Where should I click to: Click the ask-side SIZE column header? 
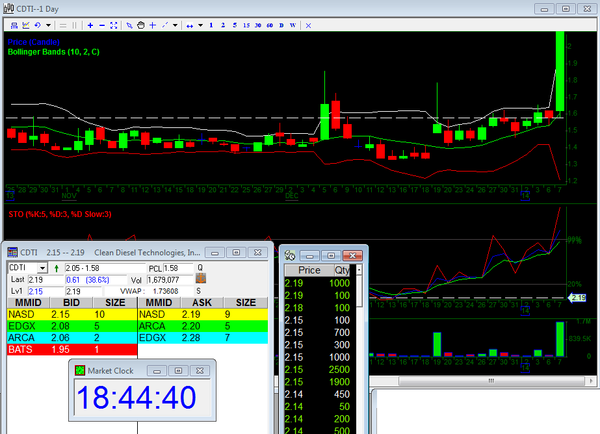[x=246, y=303]
